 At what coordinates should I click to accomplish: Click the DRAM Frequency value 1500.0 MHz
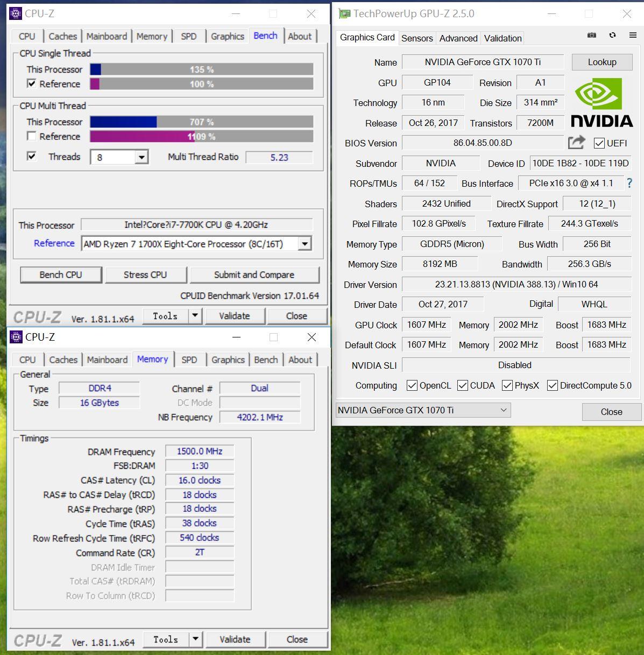(x=200, y=451)
